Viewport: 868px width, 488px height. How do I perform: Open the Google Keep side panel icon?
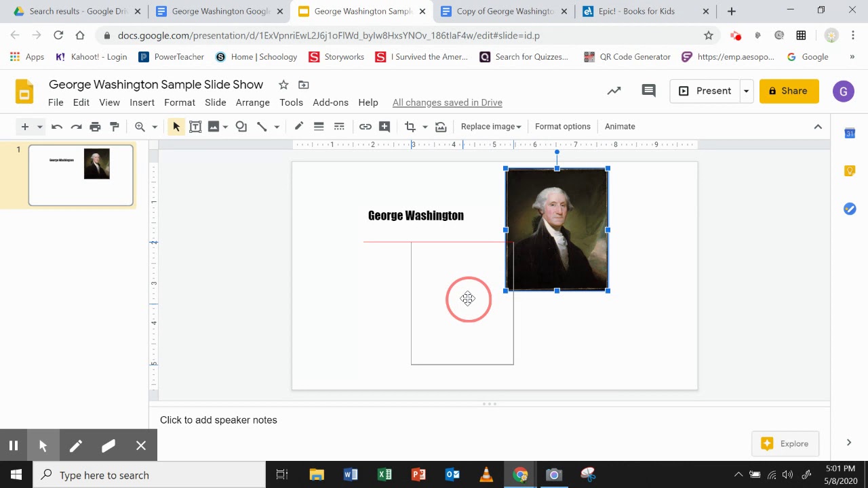click(850, 171)
